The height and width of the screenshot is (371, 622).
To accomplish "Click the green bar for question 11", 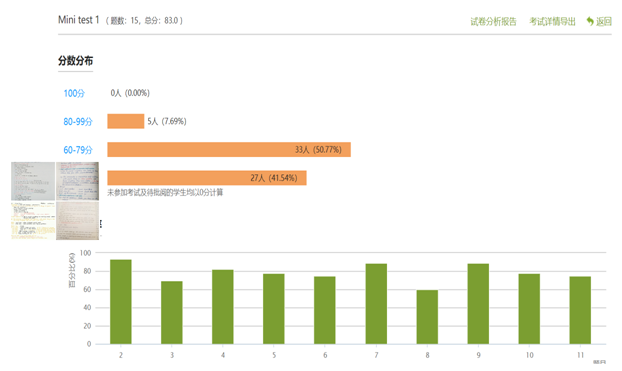I will [580, 310].
